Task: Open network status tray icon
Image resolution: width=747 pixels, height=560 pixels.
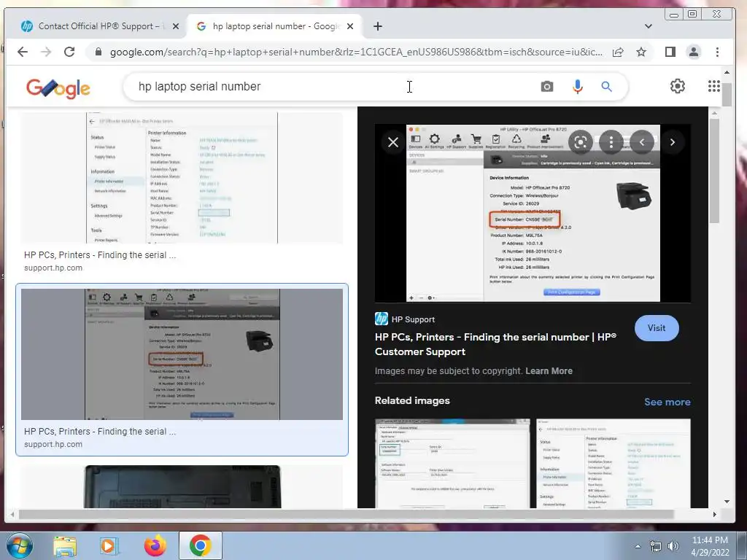Action: pos(656,546)
